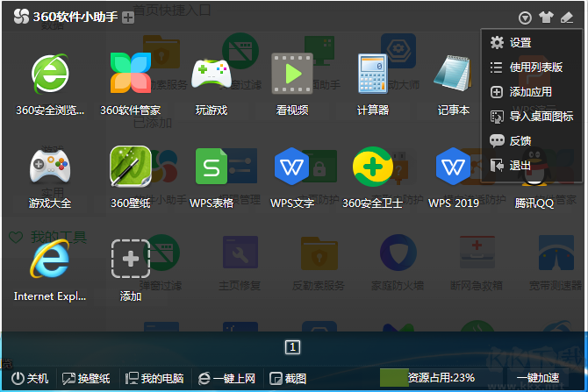This screenshot has height=392, width=588.
Task: Click 换壁纸 in the bottom bar
Action: 86,379
